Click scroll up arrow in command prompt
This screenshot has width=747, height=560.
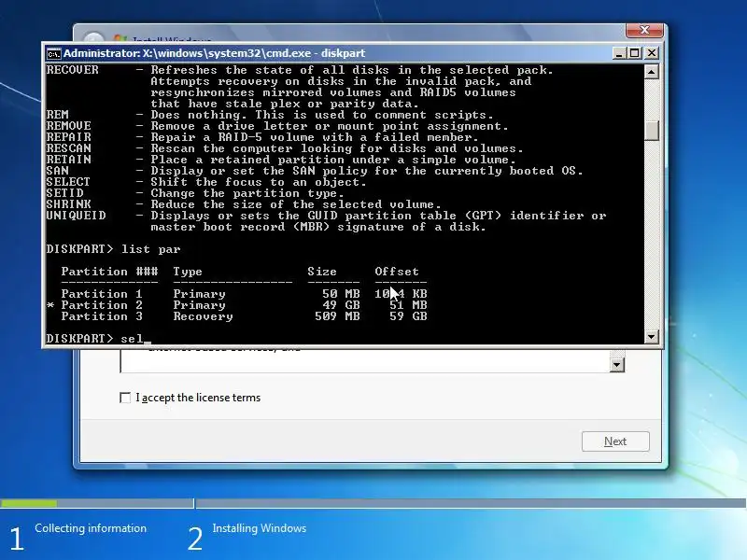click(x=651, y=72)
